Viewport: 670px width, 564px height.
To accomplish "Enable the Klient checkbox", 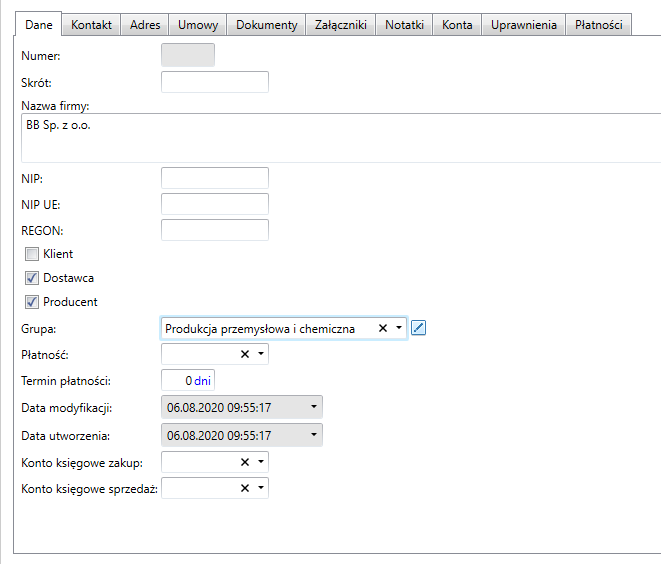I will [32, 254].
